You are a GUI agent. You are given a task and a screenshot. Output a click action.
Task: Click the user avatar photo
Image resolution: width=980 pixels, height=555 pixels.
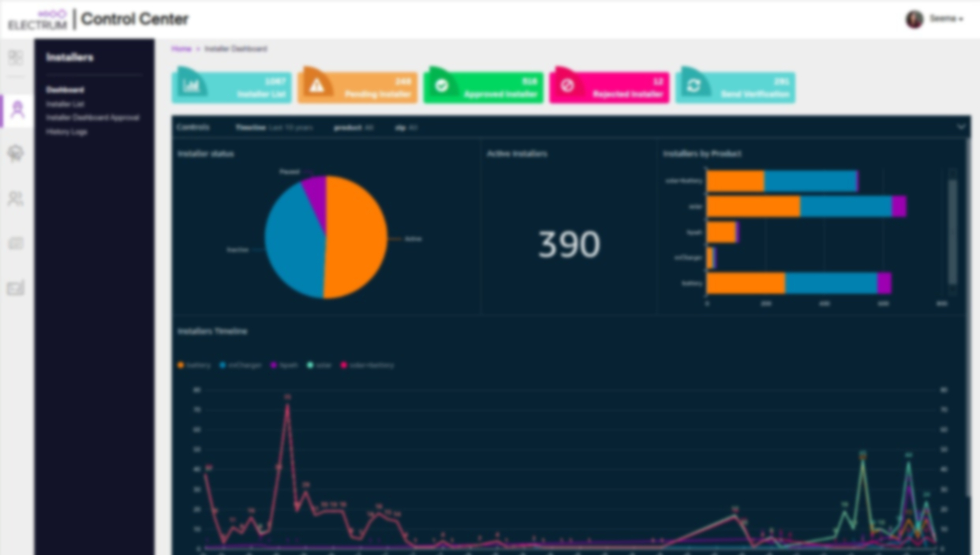point(915,19)
